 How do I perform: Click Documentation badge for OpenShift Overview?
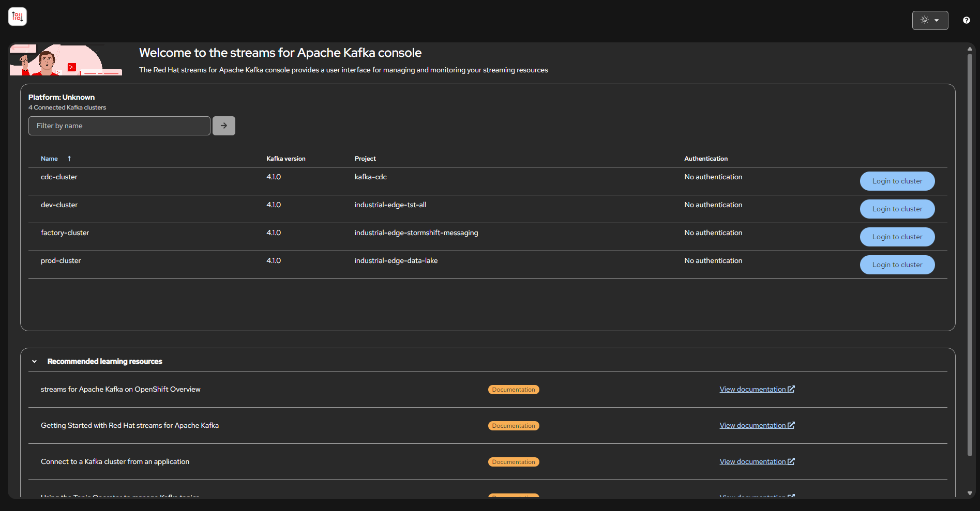(x=514, y=390)
